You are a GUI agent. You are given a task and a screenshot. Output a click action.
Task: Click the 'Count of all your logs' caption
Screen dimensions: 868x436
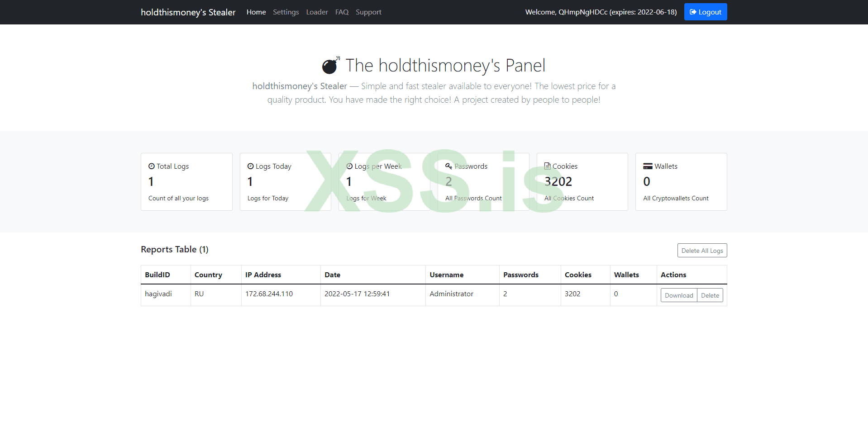pos(178,198)
